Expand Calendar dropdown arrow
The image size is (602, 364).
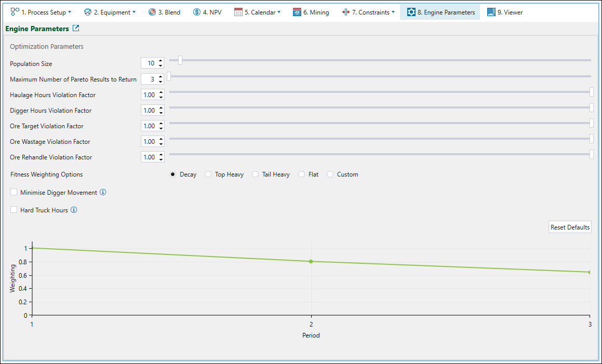point(279,12)
